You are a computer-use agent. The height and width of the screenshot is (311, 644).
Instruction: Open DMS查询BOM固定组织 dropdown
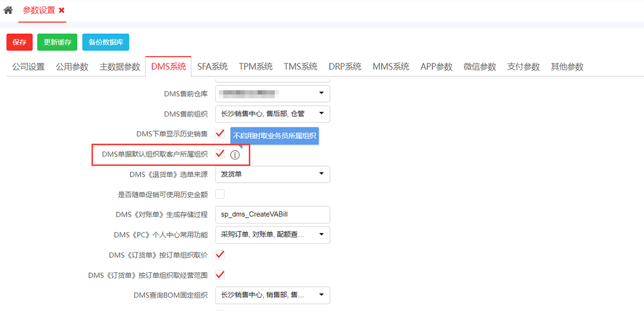(x=272, y=295)
